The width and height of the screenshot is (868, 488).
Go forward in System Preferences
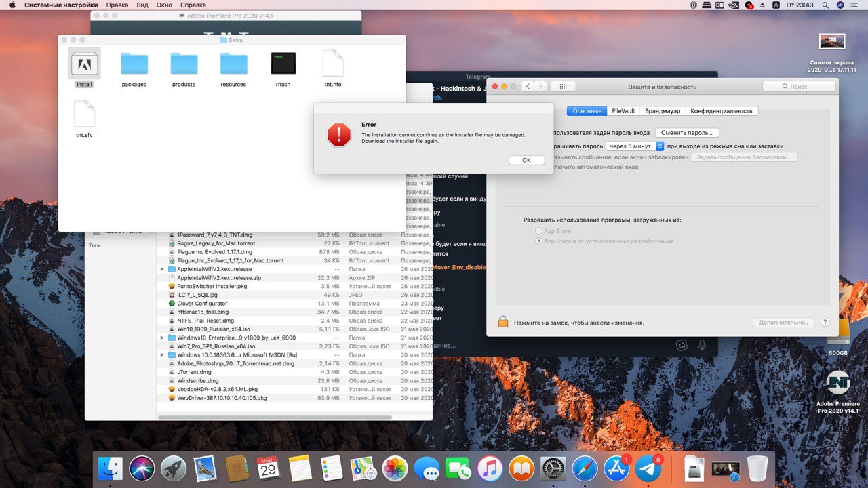point(540,86)
